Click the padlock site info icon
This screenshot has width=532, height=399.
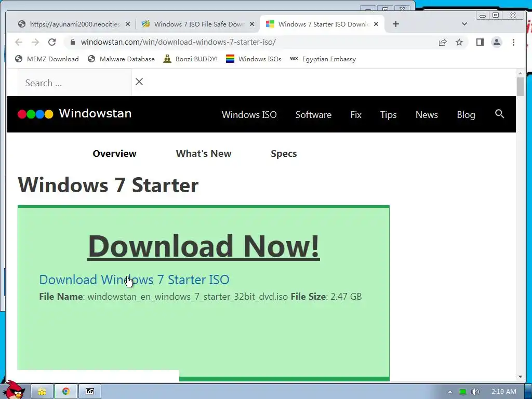tap(73, 42)
